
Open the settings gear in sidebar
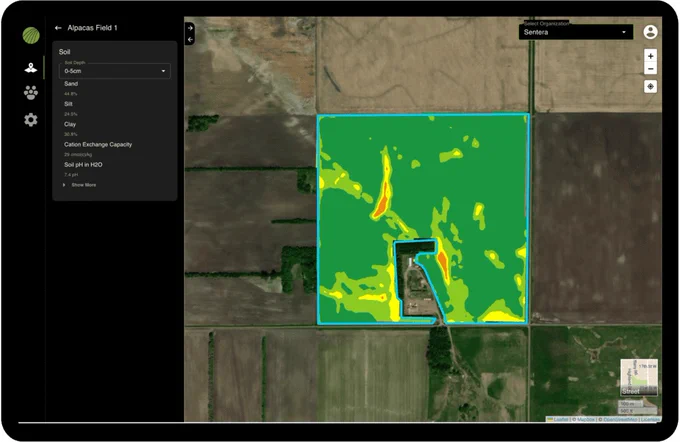[31, 120]
